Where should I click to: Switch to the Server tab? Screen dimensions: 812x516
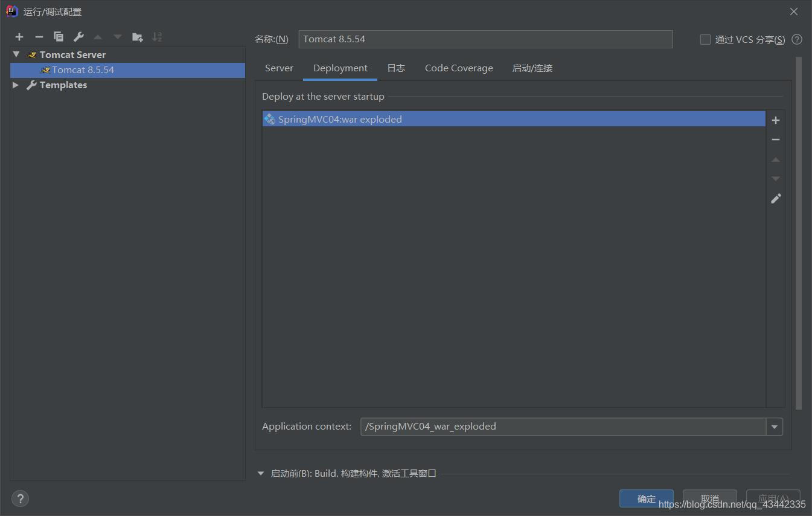pyautogui.click(x=279, y=68)
